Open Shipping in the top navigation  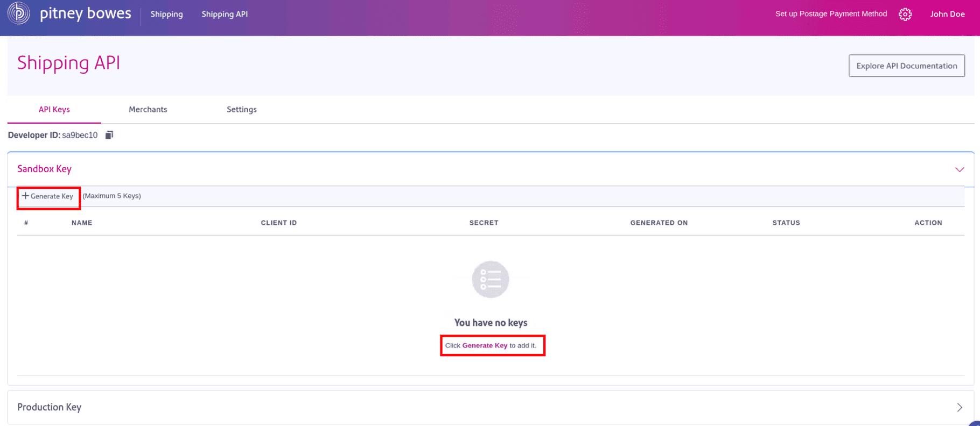tap(166, 14)
